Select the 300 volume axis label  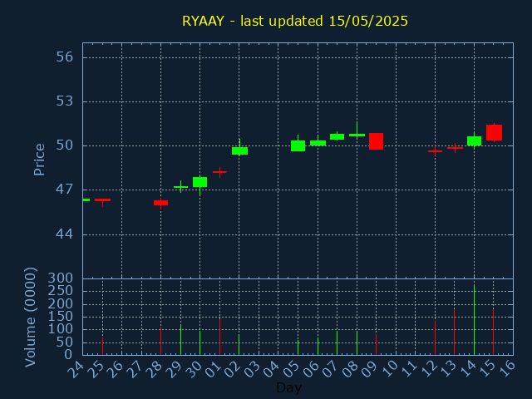(61, 278)
